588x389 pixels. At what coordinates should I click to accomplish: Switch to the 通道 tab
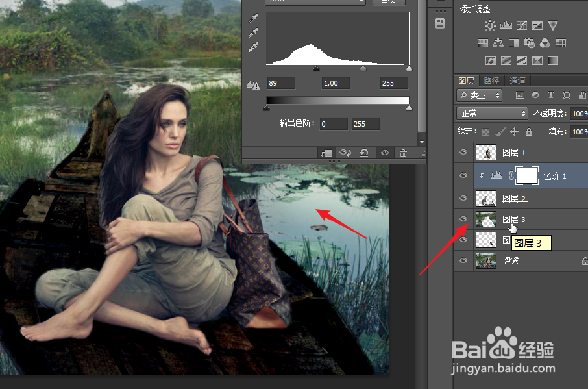click(x=517, y=81)
